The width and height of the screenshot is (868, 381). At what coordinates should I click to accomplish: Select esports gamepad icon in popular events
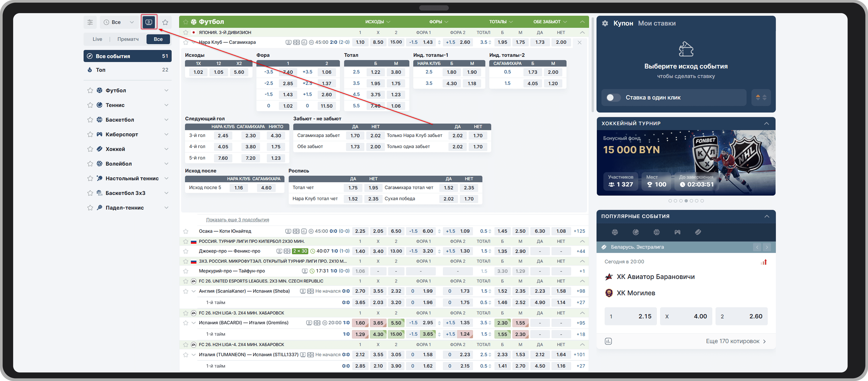click(x=677, y=232)
